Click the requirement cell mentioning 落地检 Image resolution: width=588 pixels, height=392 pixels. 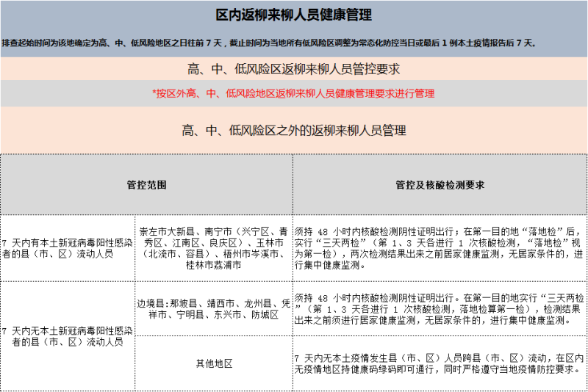(440, 247)
